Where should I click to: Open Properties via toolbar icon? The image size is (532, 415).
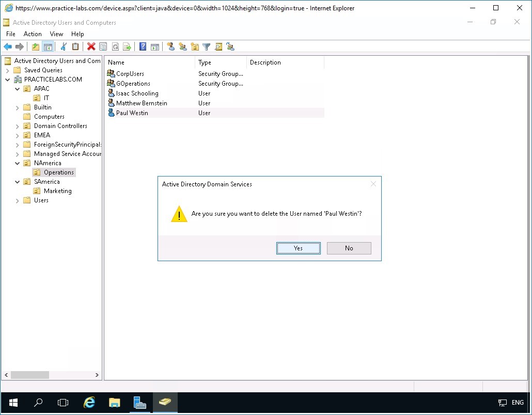coord(103,47)
